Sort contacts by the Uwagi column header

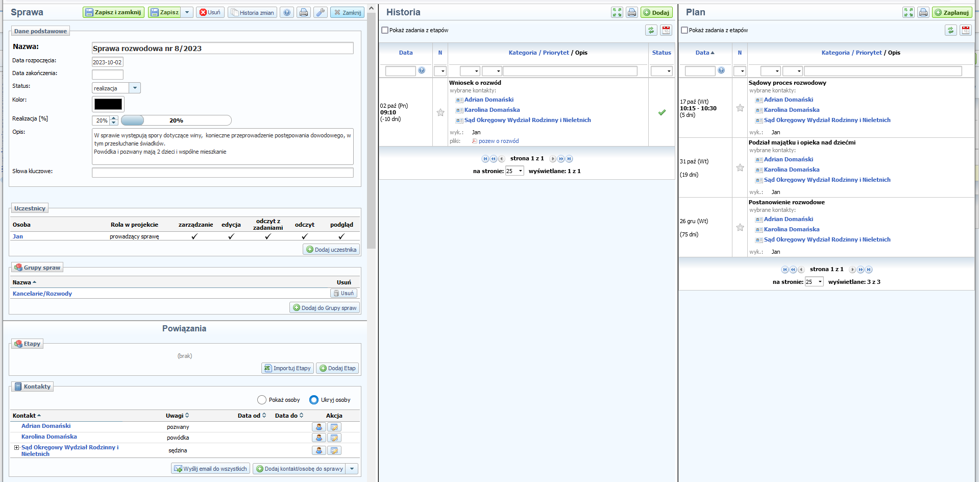click(177, 416)
